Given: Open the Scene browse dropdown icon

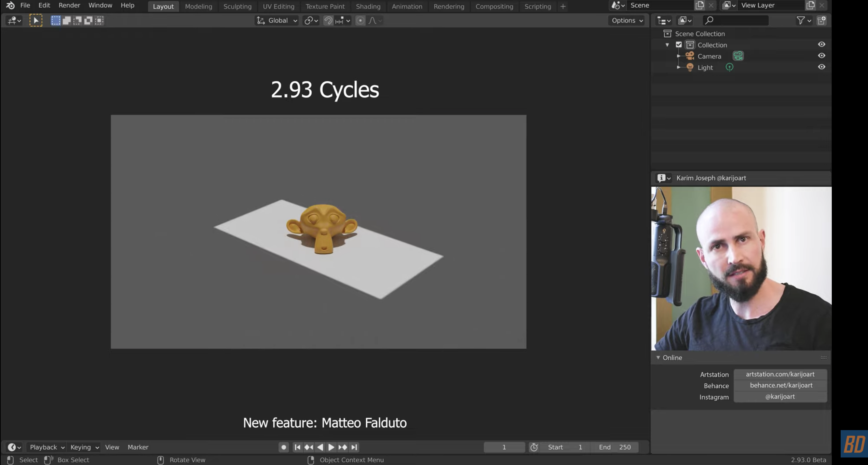Looking at the screenshot, I should pos(618,5).
